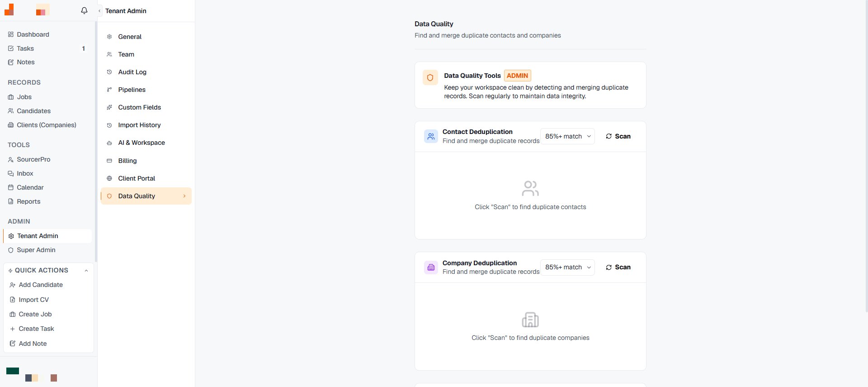The width and height of the screenshot is (868, 387).
Task: Click the Create Task plus icon
Action: coord(13,329)
